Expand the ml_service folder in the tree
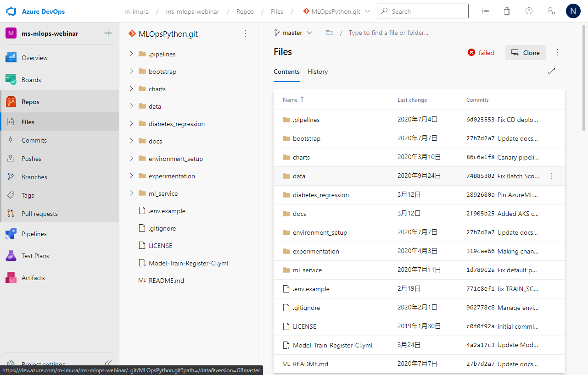588x375 pixels. coord(131,193)
